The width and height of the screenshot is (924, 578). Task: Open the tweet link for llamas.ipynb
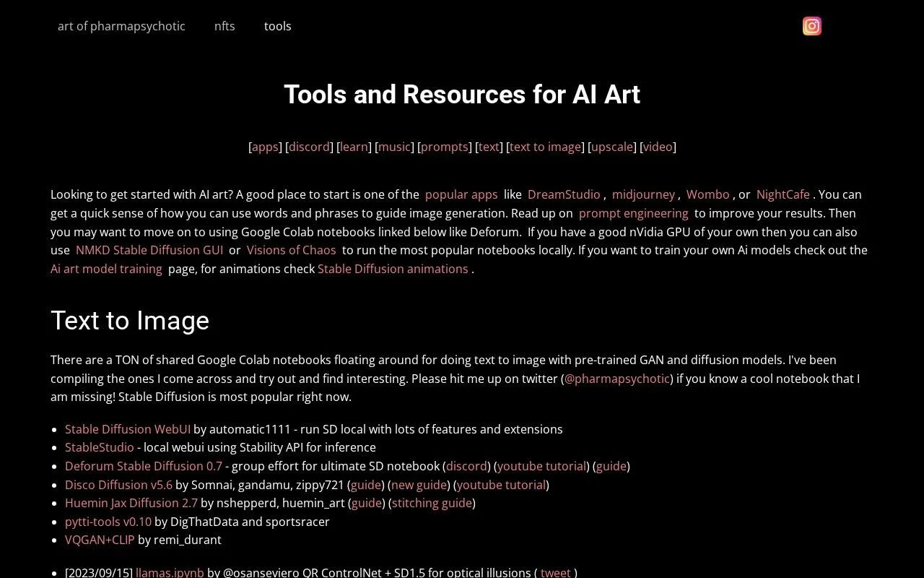(x=556, y=572)
